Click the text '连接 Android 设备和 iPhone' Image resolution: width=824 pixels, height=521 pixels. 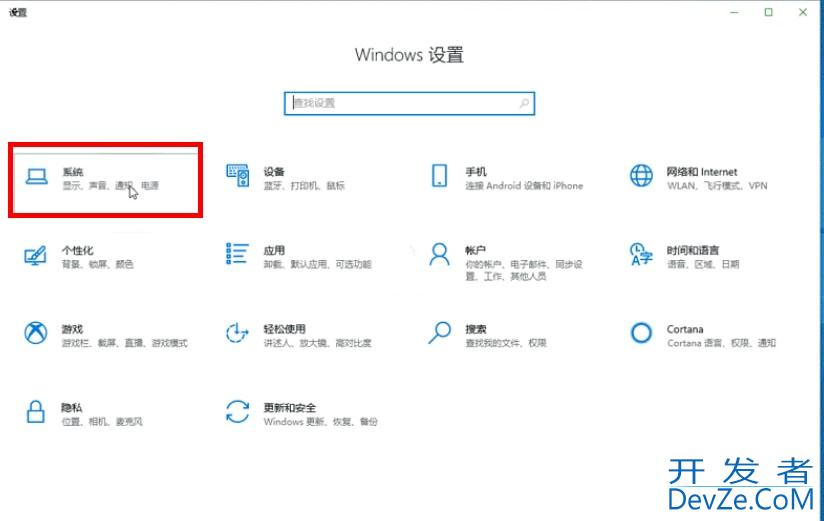pyautogui.click(x=524, y=186)
